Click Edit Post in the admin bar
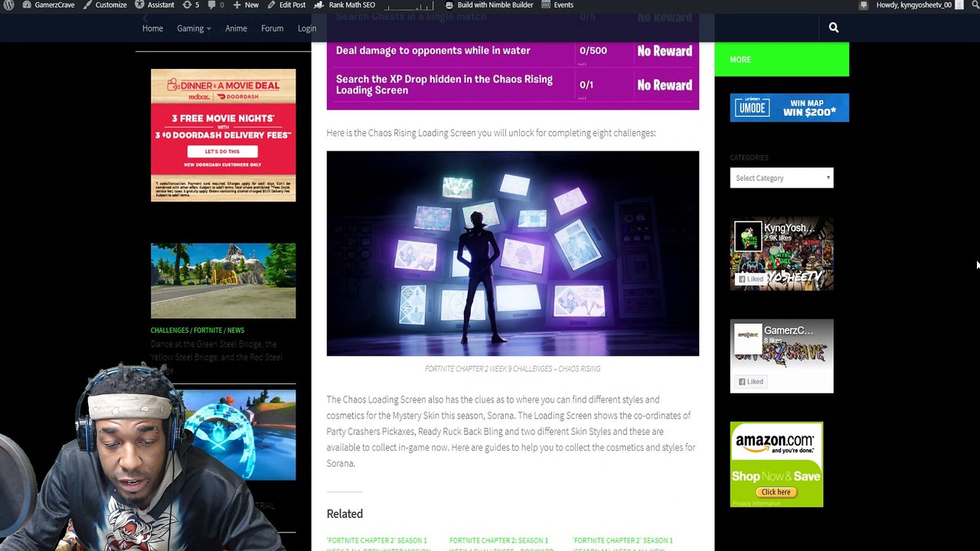This screenshot has width=980, height=551. point(286,5)
